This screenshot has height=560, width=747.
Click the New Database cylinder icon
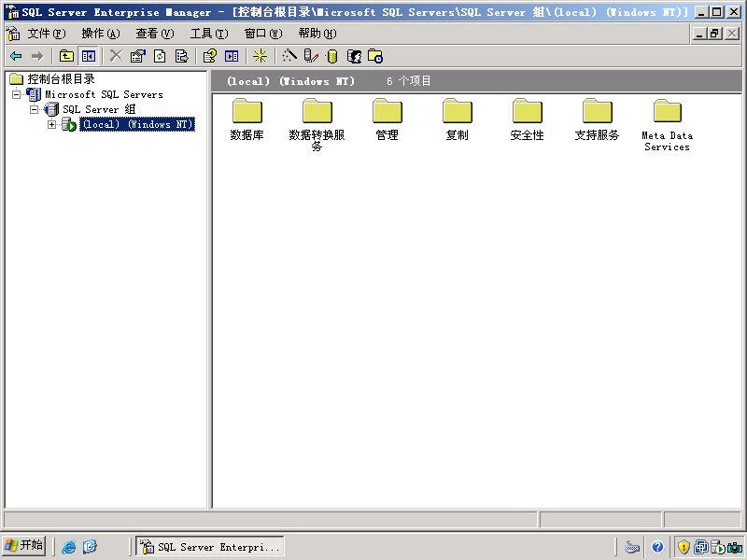[332, 57]
